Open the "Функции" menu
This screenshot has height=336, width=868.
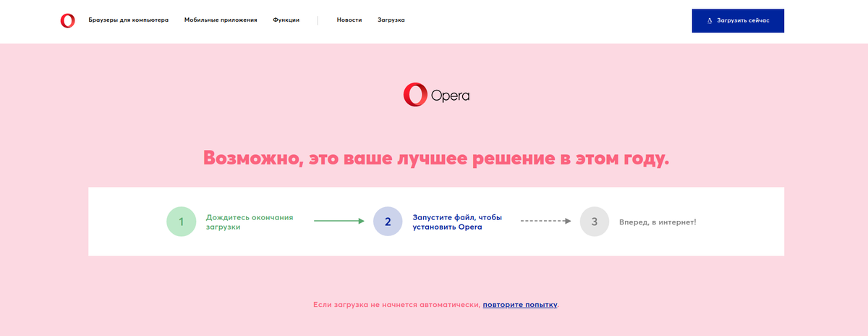pyautogui.click(x=286, y=20)
